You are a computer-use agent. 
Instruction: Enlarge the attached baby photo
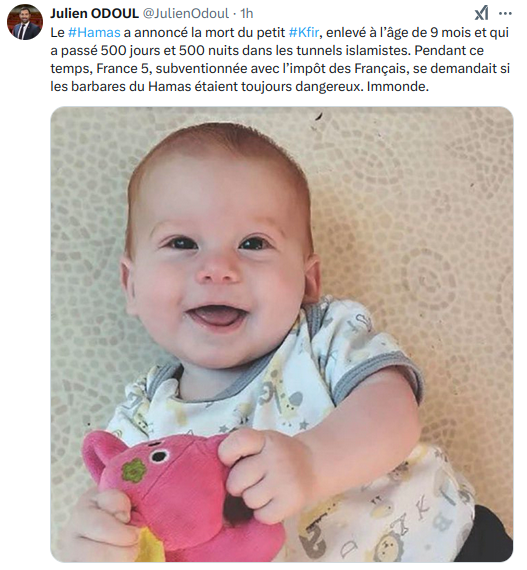pos(282,334)
